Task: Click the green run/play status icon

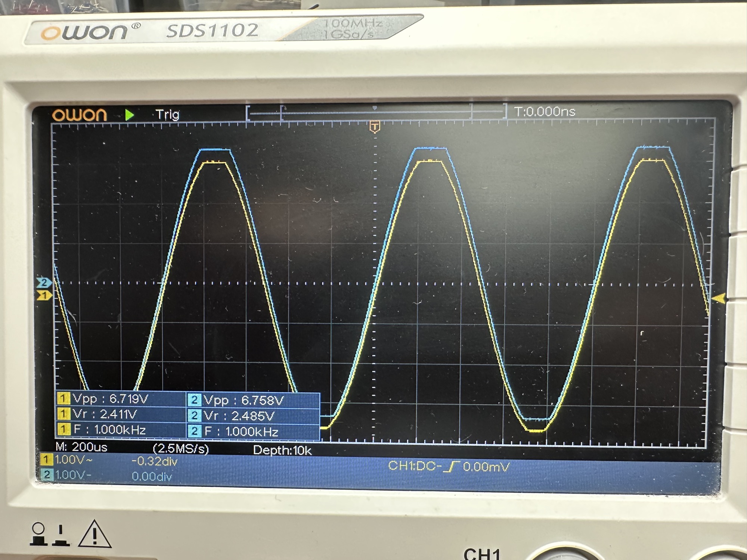Action: tap(130, 115)
